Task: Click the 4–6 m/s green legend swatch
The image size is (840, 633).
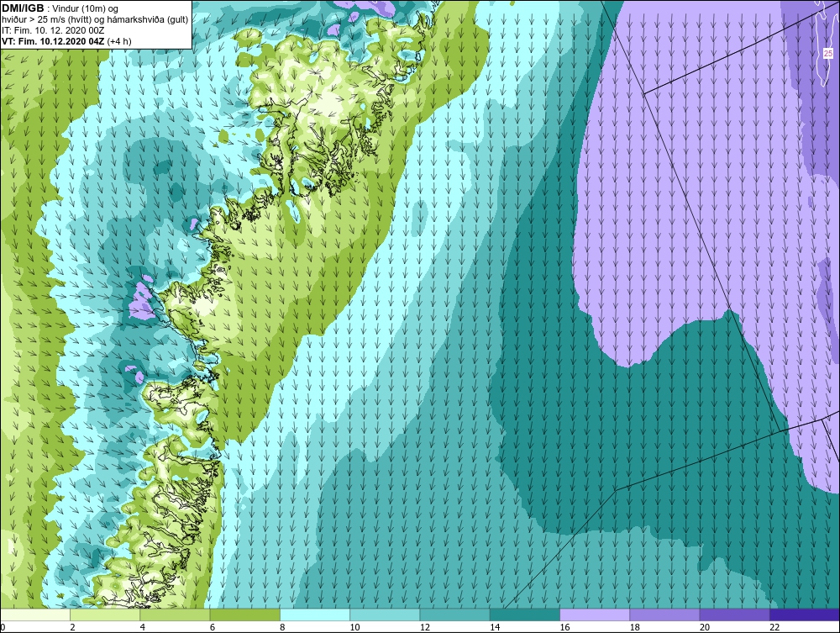Action: click(x=176, y=615)
